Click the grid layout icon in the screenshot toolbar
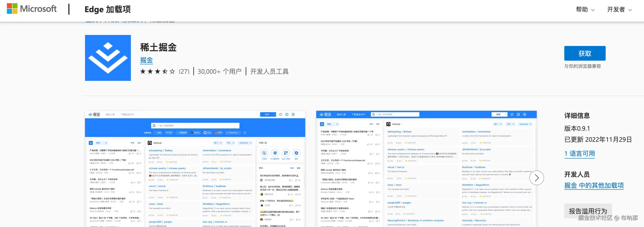644x227 pixels. [x=287, y=114]
